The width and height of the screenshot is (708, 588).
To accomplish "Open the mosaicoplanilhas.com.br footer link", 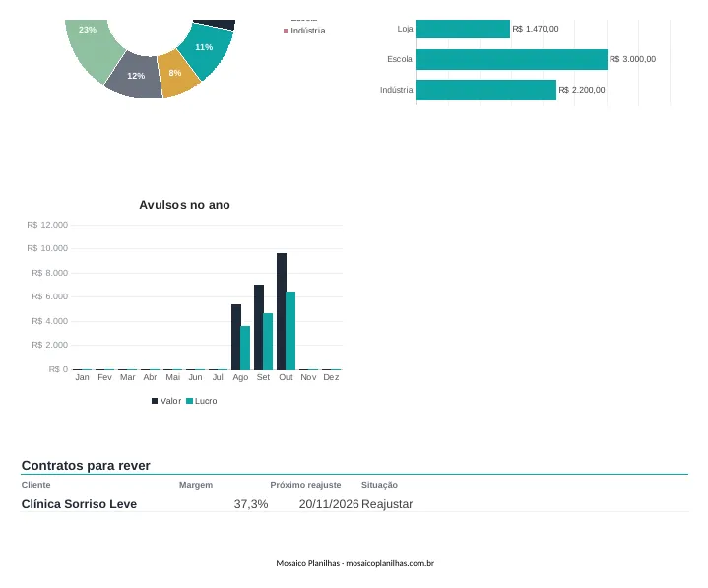I will [x=390, y=563].
